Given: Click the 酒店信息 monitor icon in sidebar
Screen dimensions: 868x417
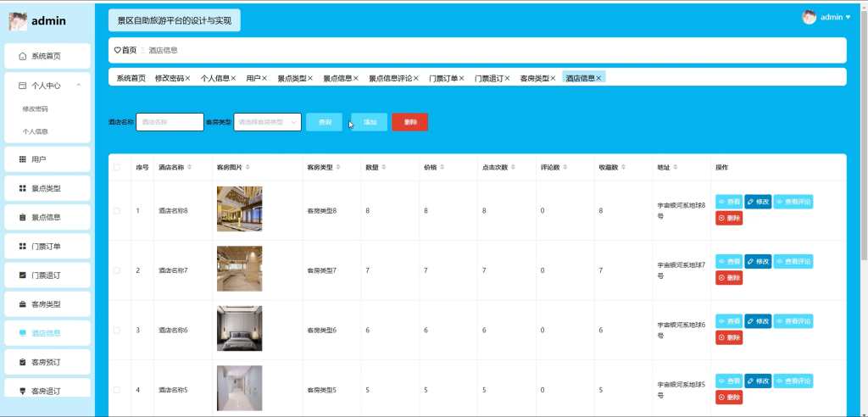Looking at the screenshot, I should pos(22,333).
